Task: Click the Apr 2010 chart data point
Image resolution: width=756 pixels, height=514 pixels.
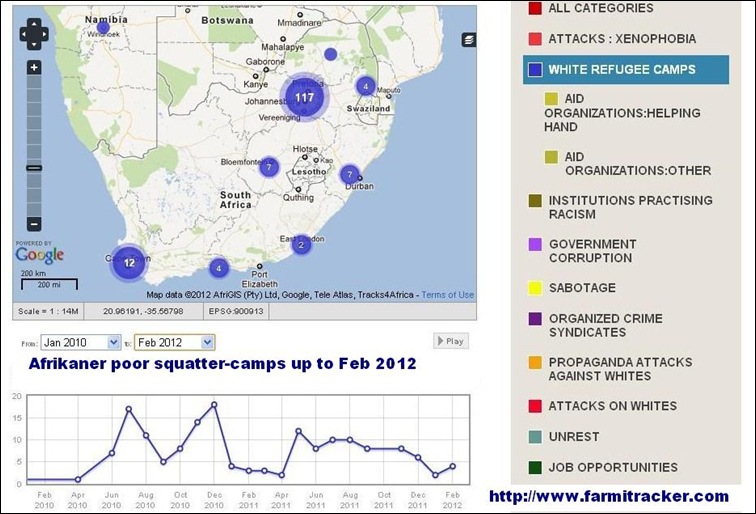Action: (x=78, y=479)
